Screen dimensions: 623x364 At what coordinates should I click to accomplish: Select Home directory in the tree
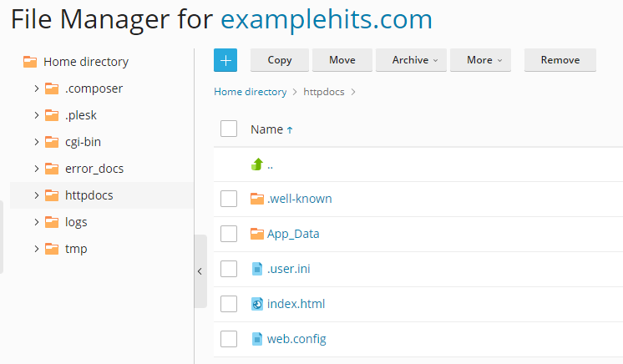click(86, 62)
